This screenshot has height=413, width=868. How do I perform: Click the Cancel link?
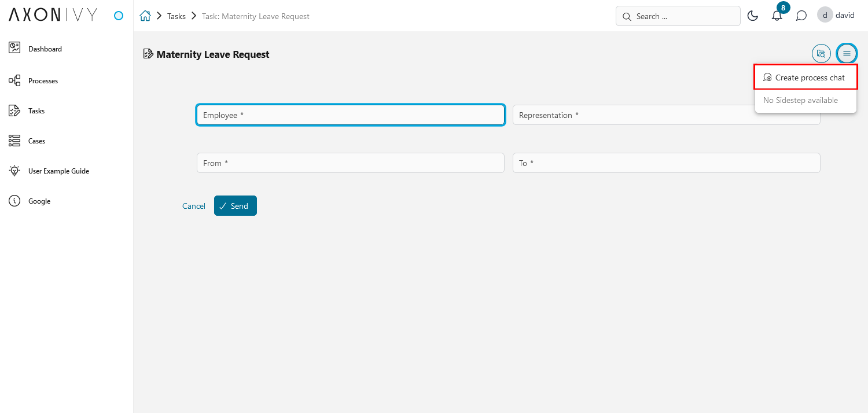tap(193, 206)
